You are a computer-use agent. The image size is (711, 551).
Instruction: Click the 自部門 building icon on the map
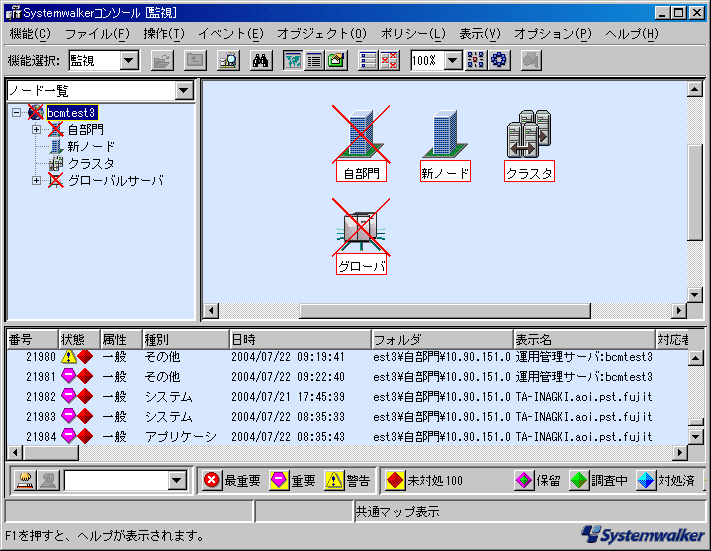coord(361,134)
